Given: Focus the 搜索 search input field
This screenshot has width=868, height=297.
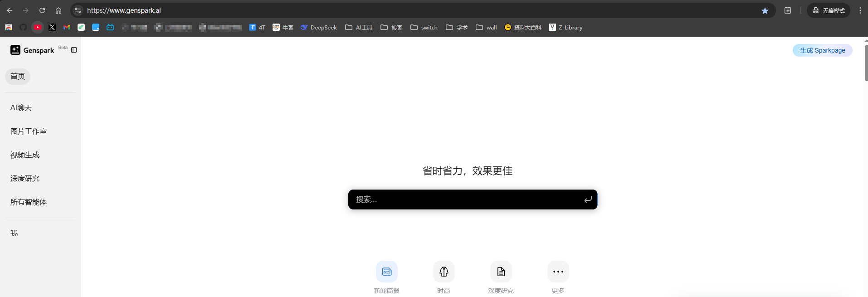Looking at the screenshot, I should point(467,200).
